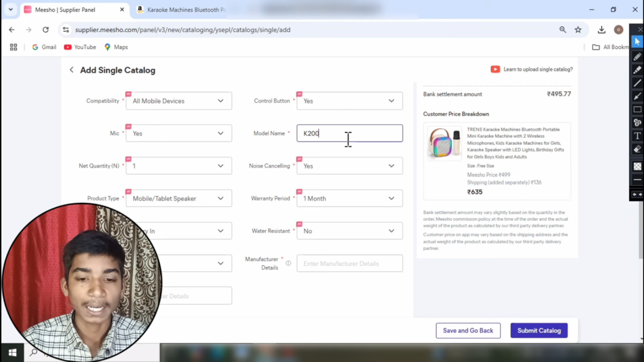Click the karaoke speaker product thumbnail
Image resolution: width=644 pixels, height=362 pixels.
444,143
